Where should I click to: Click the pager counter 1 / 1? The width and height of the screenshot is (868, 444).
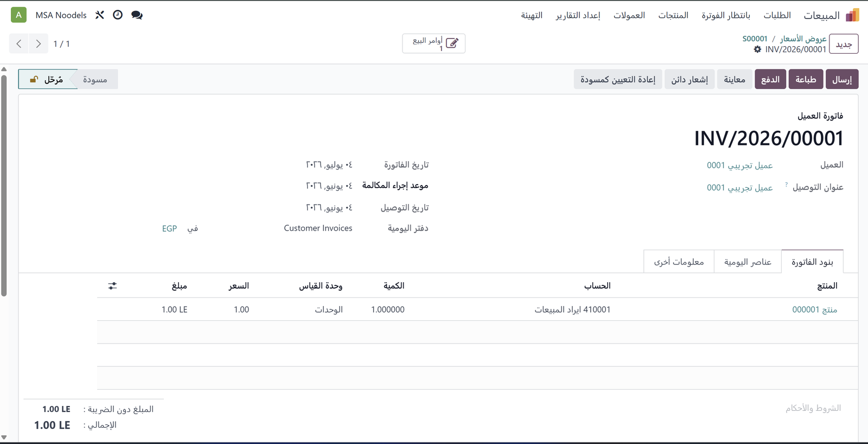tap(61, 44)
